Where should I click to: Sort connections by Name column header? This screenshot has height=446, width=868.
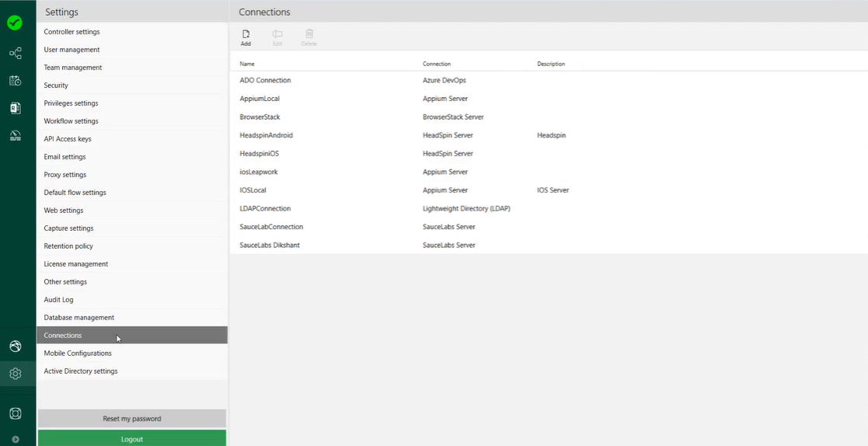pyautogui.click(x=247, y=64)
